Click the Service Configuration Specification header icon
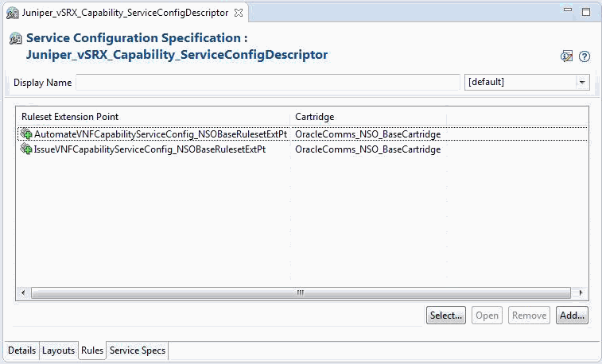The width and height of the screenshot is (602, 364). [x=15, y=38]
